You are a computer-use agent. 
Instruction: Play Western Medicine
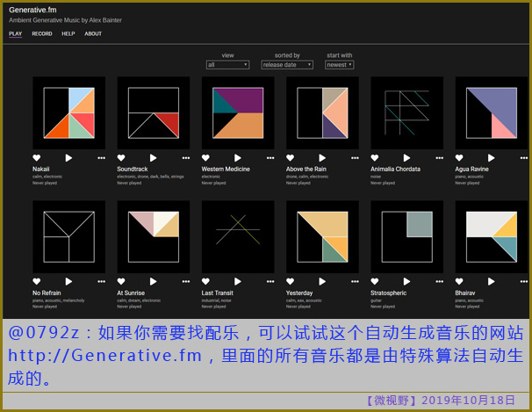(x=238, y=158)
